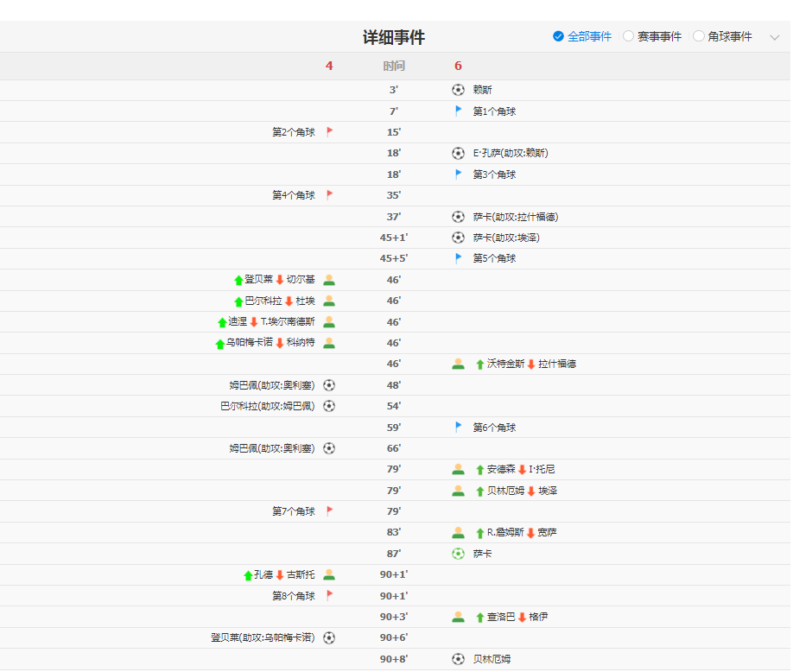The height and width of the screenshot is (672, 793).
Task: Click the goal icon at 66' 姆巴佩
Action: [329, 448]
